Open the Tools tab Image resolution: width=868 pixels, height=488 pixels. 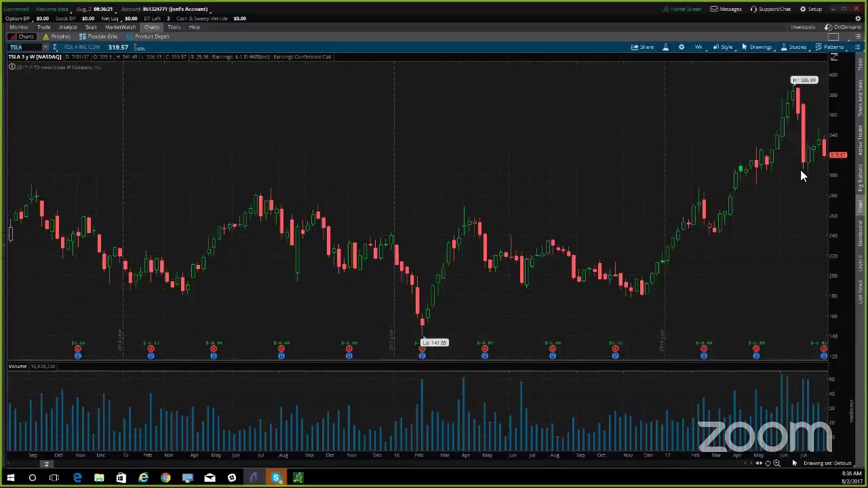coord(174,27)
